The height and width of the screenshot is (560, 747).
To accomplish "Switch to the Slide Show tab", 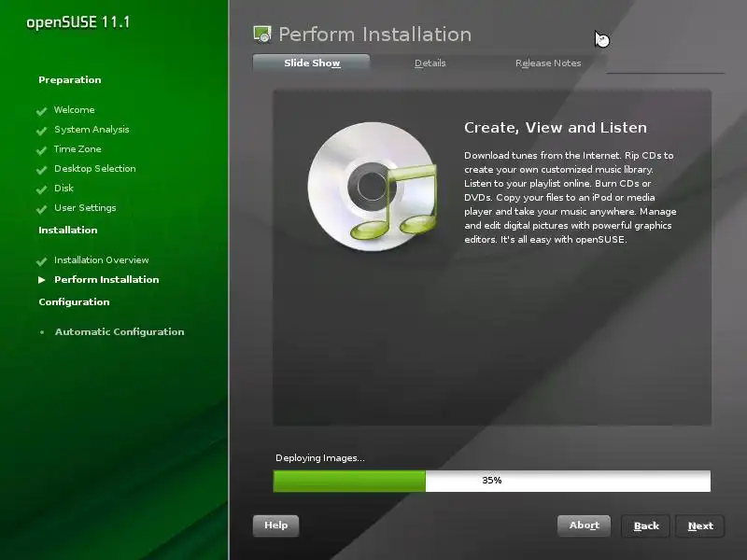I will pyautogui.click(x=311, y=63).
